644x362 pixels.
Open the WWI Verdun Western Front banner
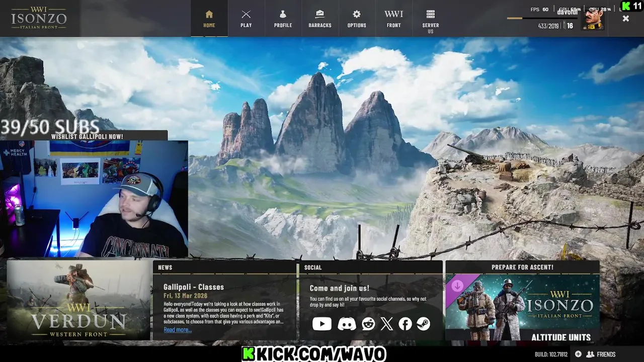[78, 300]
